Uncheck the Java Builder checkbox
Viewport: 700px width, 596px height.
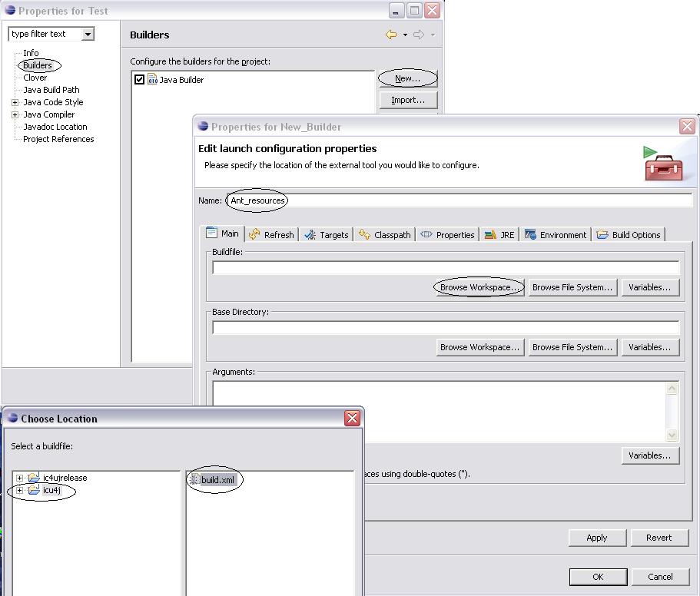coord(139,80)
